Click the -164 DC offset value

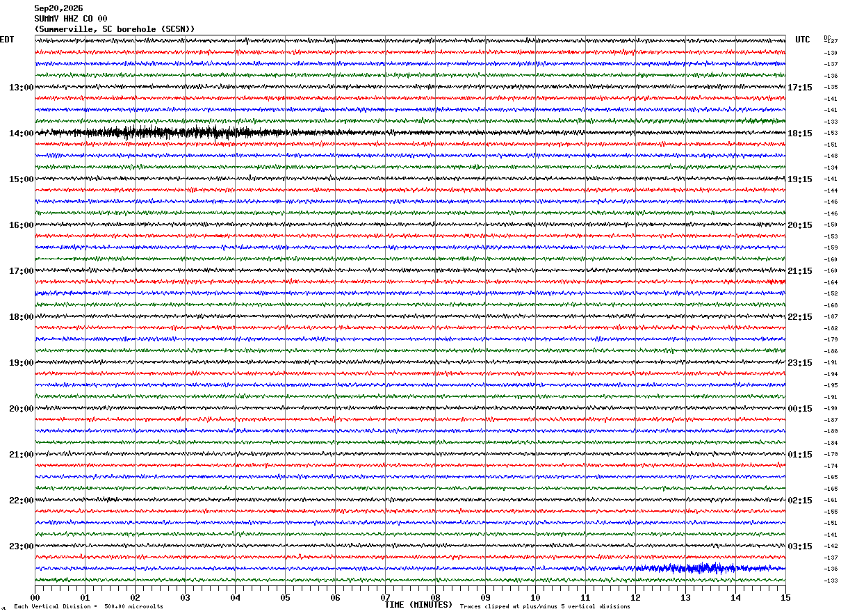coord(831,282)
